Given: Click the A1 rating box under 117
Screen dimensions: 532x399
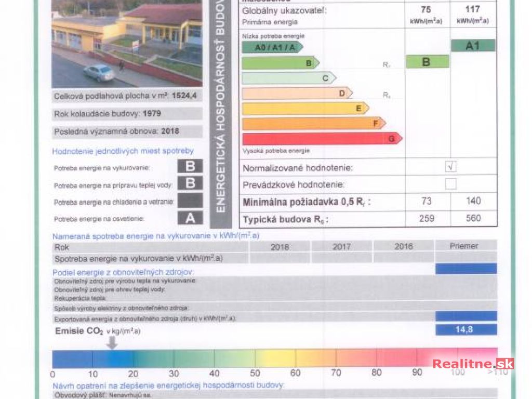Looking at the screenshot, I should tap(473, 46).
